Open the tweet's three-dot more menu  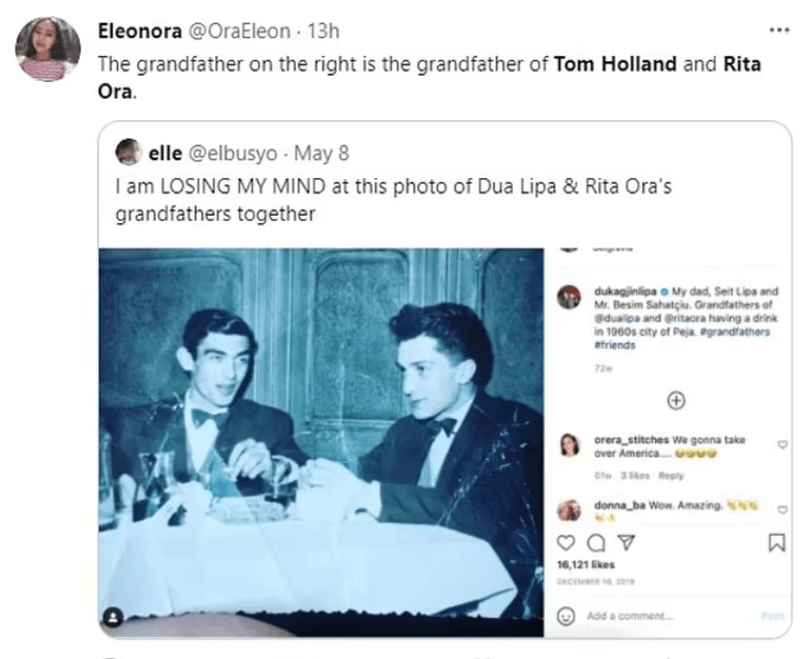779,30
